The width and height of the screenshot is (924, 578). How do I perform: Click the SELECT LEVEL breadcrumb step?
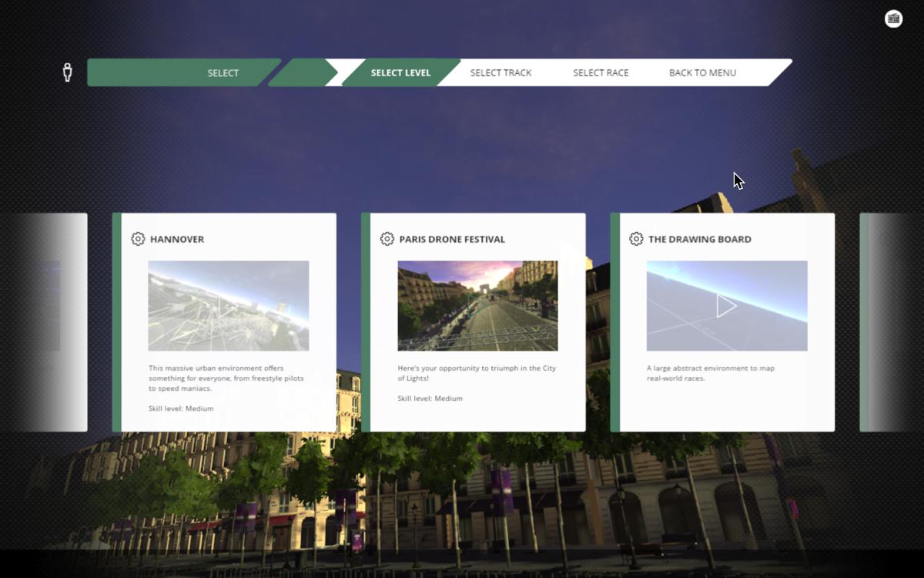[x=400, y=72]
